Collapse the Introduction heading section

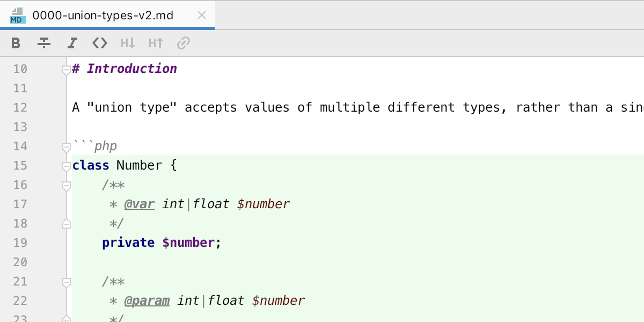point(65,69)
